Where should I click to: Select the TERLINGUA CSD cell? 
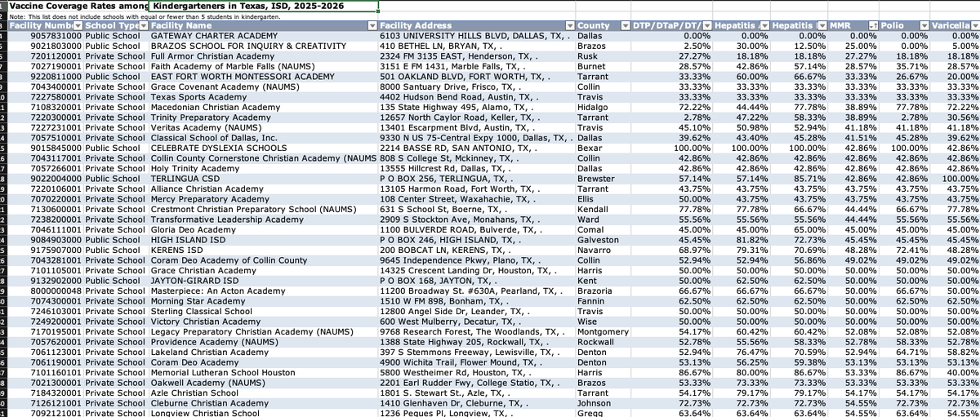click(x=264, y=179)
